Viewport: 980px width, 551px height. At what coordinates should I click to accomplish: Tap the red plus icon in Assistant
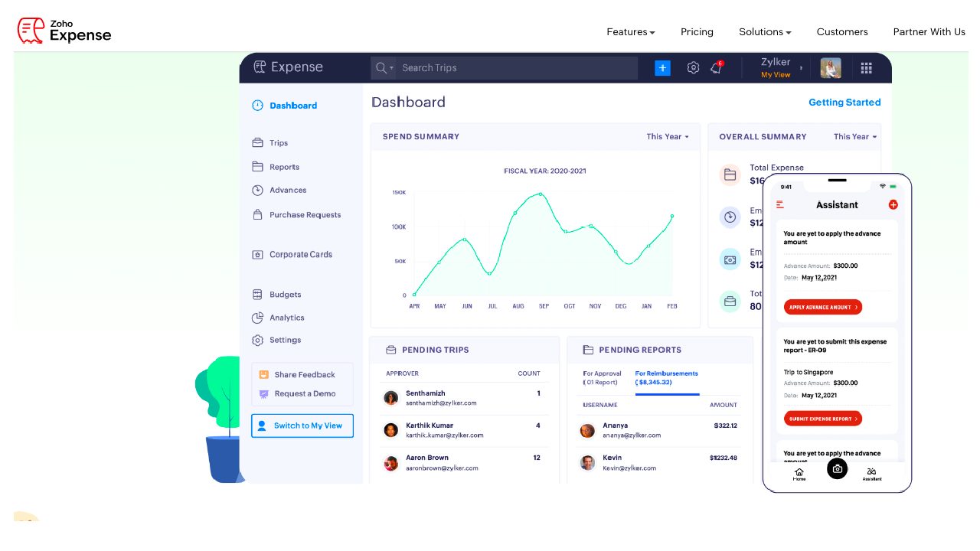coord(893,205)
